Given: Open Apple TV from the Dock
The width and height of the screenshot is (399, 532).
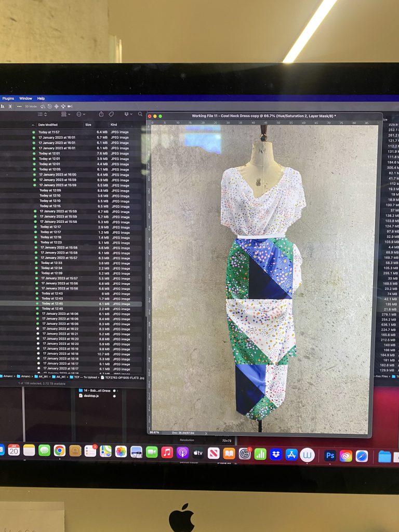Looking at the screenshot, I should pyautogui.click(x=198, y=453).
